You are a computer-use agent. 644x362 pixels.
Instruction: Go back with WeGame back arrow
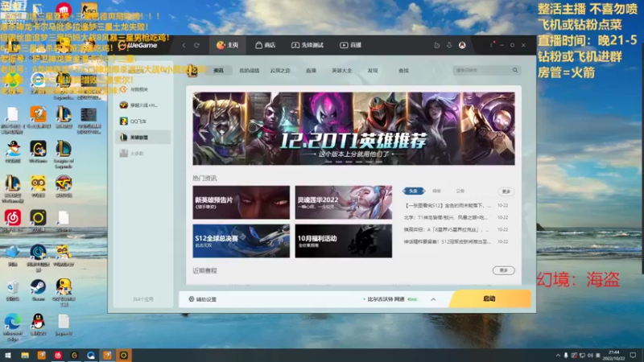pyautogui.click(x=184, y=45)
